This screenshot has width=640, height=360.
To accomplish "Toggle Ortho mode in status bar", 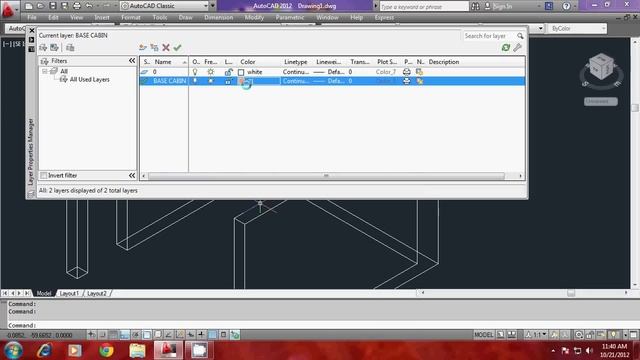I will [x=124, y=335].
